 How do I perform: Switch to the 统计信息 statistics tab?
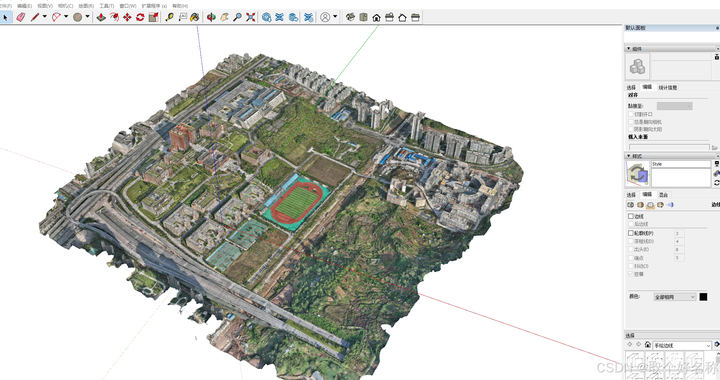tap(668, 87)
